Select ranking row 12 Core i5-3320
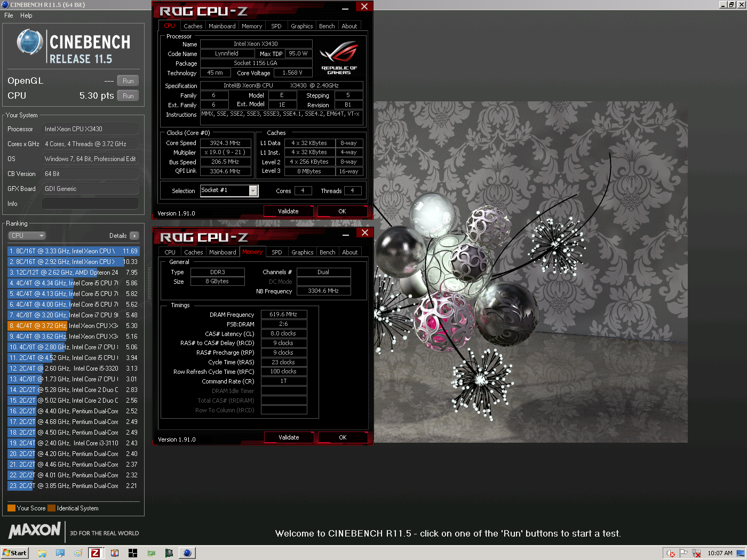The height and width of the screenshot is (560, 747). tap(74, 369)
